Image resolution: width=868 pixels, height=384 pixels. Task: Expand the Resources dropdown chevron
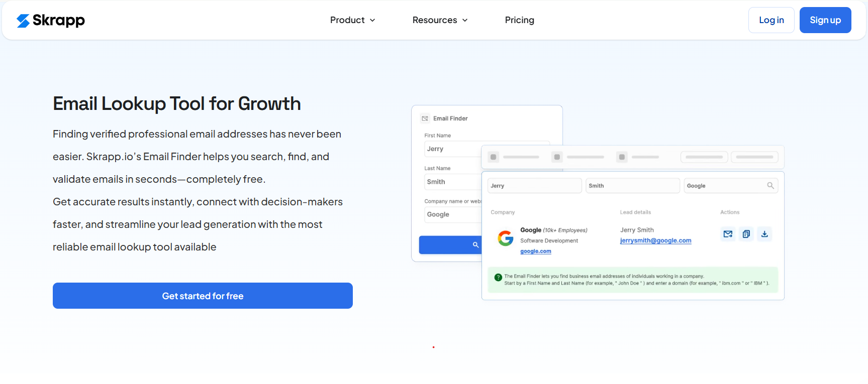point(465,20)
